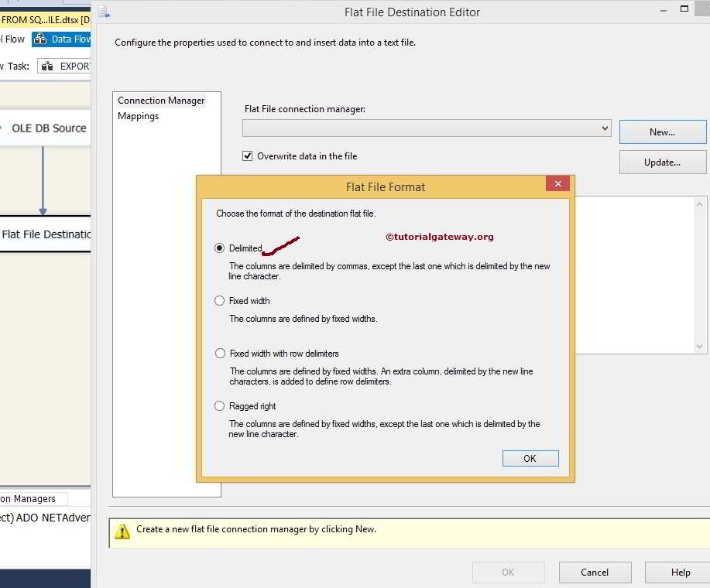The image size is (710, 588).
Task: Select the Fixed width radio button
Action: (x=219, y=300)
